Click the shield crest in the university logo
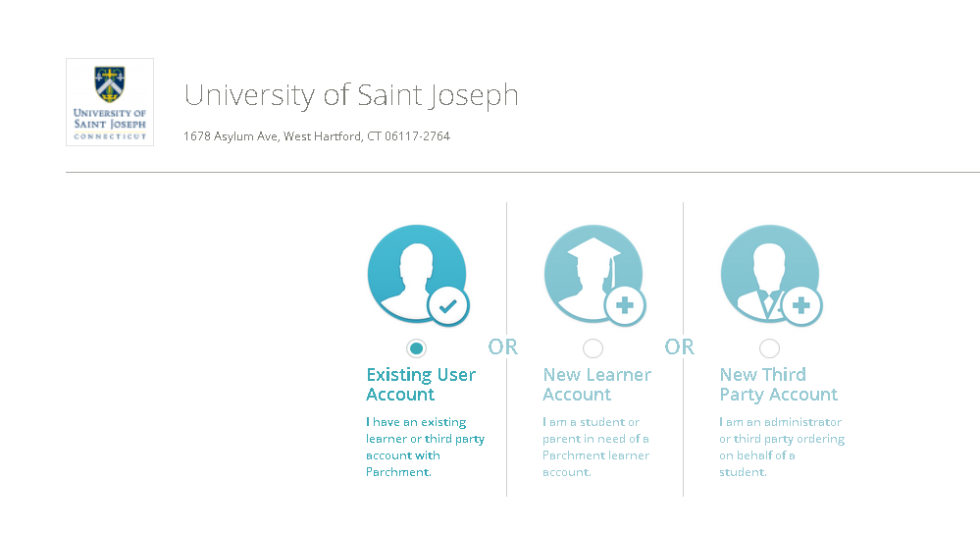980x534 pixels. click(x=109, y=83)
